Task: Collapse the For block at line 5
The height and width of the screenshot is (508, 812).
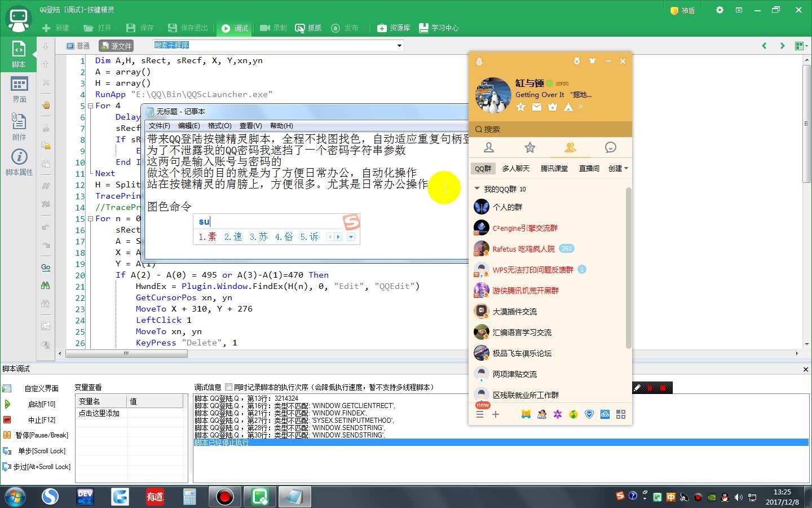Action: (90, 106)
